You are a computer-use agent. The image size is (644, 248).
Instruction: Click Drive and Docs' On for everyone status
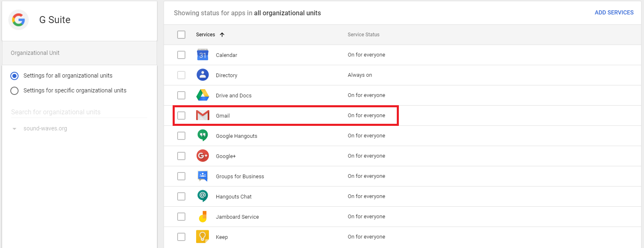pyautogui.click(x=366, y=95)
